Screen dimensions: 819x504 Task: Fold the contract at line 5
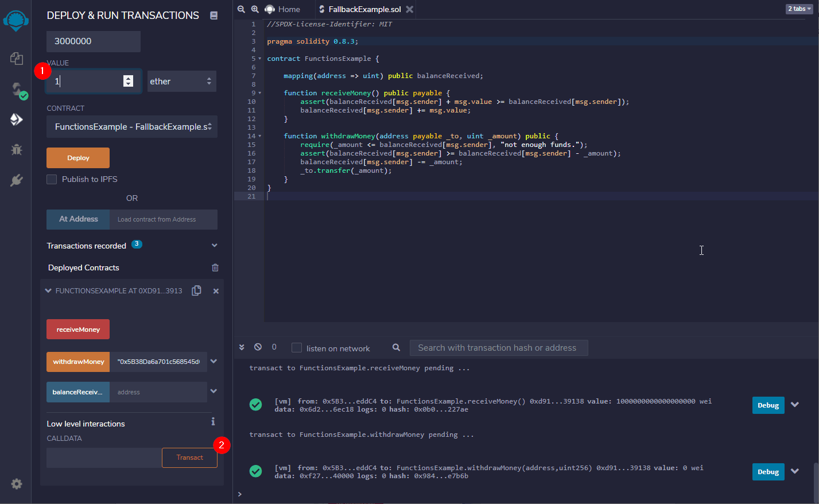point(260,59)
